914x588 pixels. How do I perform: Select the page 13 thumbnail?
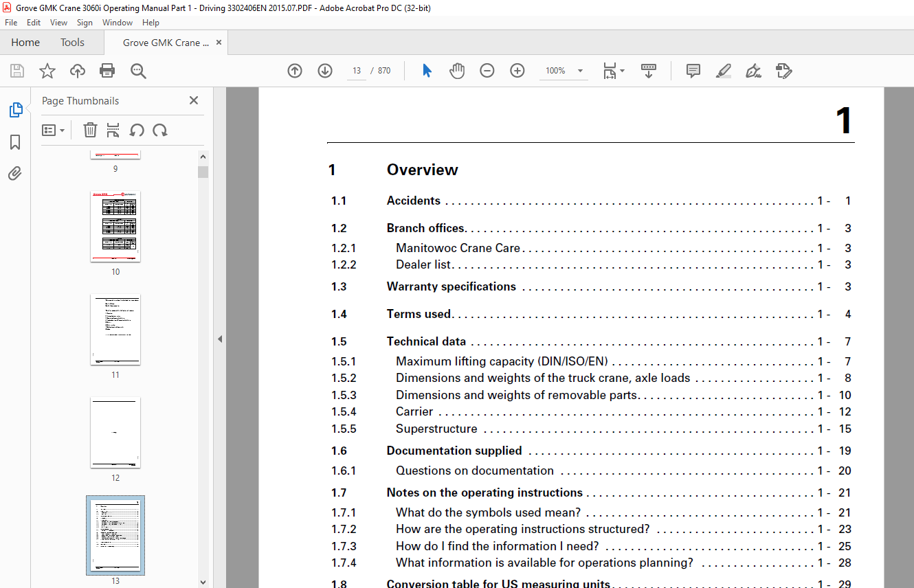(x=115, y=536)
